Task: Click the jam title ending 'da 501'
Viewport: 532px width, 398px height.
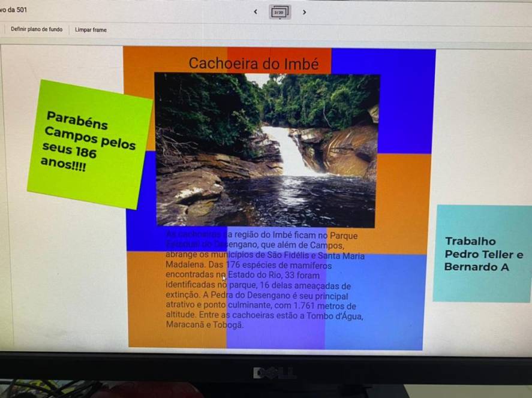Action: pos(13,10)
